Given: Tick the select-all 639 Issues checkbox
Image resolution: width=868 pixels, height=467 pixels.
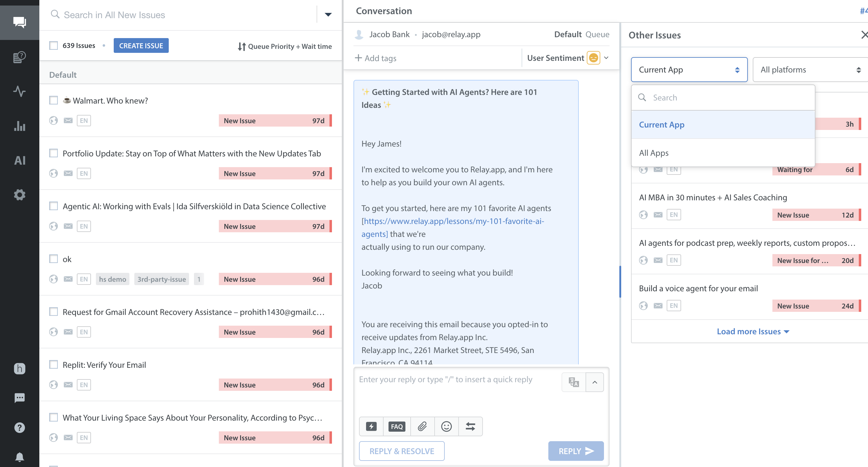Looking at the screenshot, I should click(53, 45).
